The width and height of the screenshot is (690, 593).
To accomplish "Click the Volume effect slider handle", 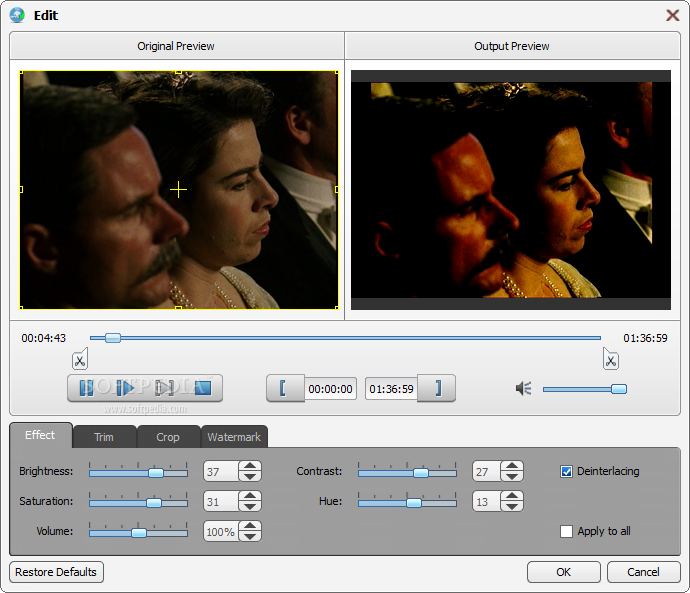I will coord(139,533).
